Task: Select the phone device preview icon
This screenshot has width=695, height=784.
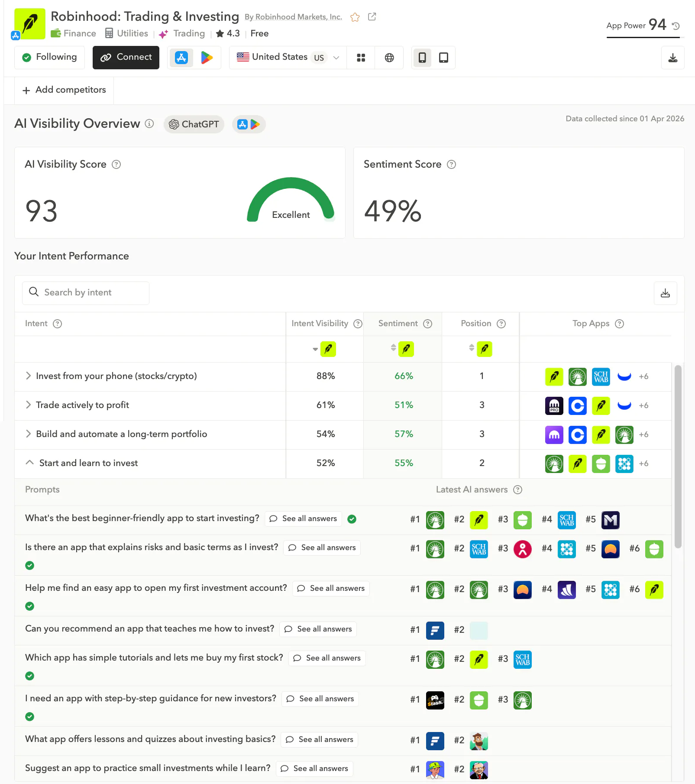Action: pyautogui.click(x=422, y=57)
